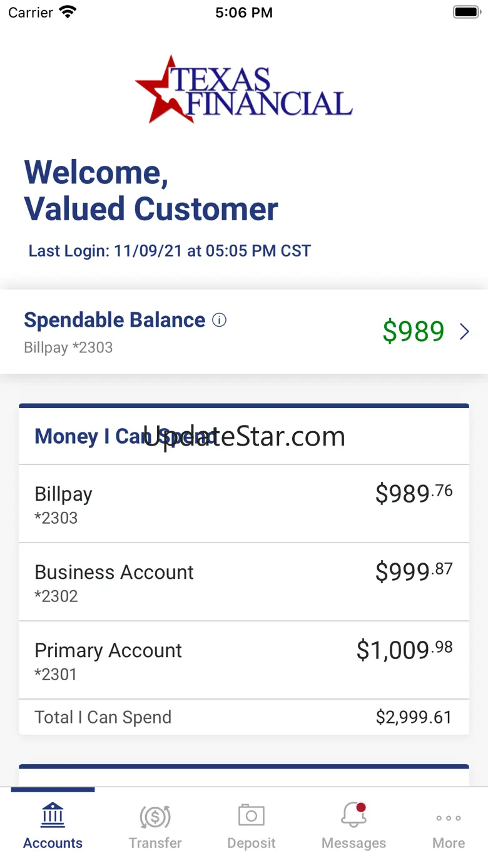Tap the Texas Financial star logo
This screenshot has height=868, width=488.
[x=244, y=89]
